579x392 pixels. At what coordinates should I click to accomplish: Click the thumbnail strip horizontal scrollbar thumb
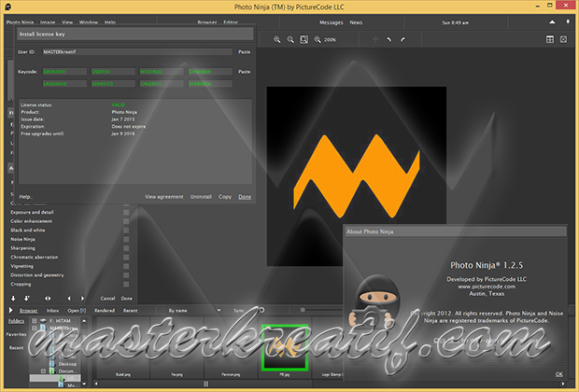[205, 384]
